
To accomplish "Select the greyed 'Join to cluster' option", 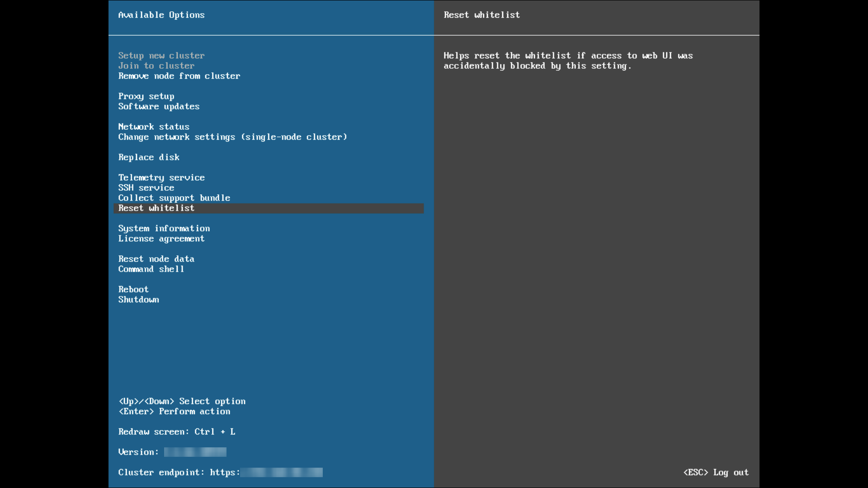I will (156, 66).
